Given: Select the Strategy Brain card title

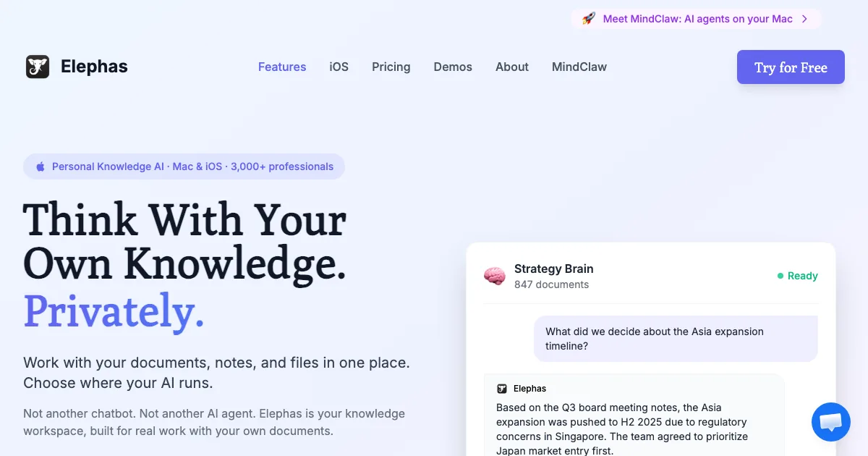Looking at the screenshot, I should 553,269.
